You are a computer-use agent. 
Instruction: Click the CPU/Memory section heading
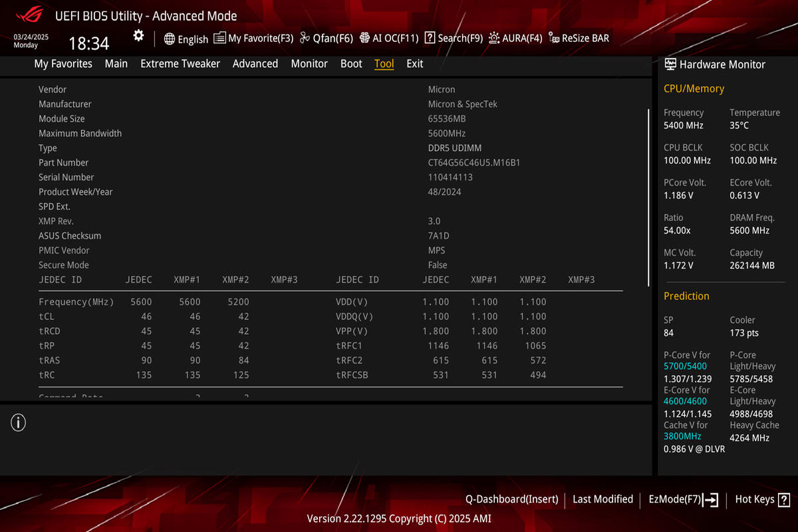[x=694, y=88]
